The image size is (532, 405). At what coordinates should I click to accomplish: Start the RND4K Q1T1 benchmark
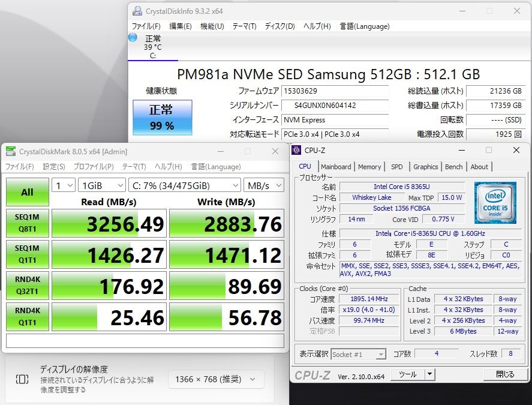(28, 317)
